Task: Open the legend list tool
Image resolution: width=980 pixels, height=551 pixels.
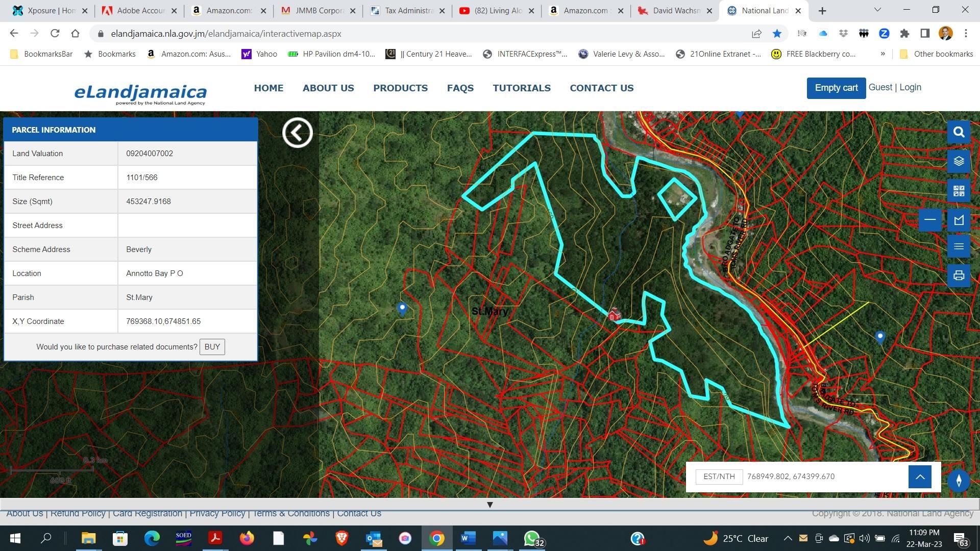Action: [959, 247]
